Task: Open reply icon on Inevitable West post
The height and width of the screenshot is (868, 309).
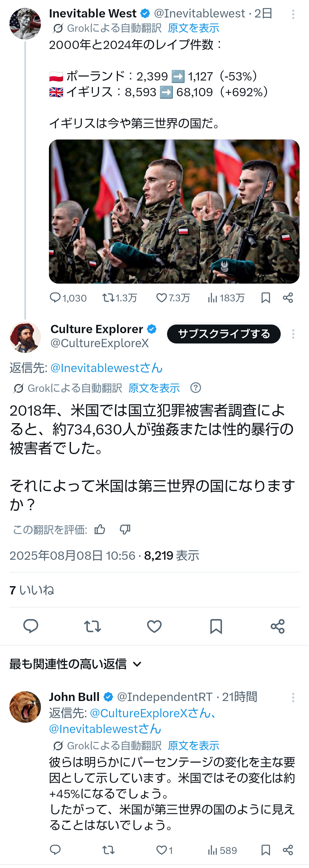Action: [55, 298]
